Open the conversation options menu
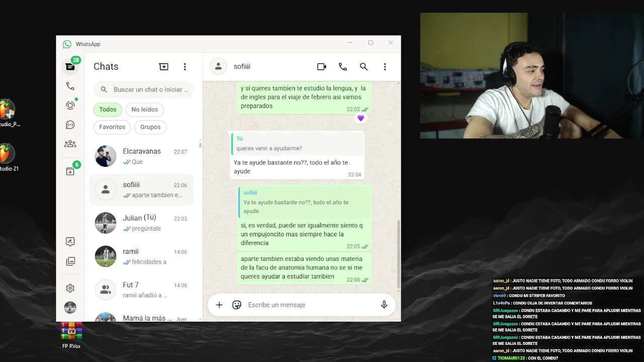 point(385,66)
